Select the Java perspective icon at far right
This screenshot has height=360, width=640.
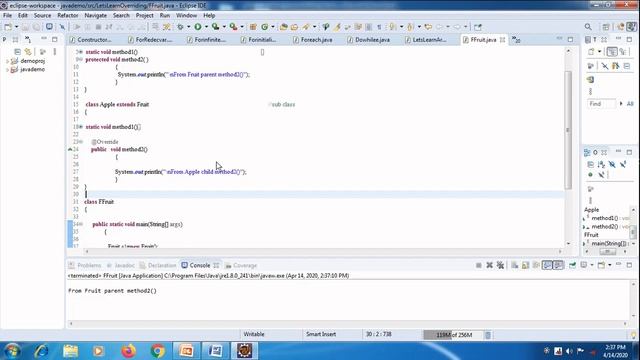[x=631, y=27]
